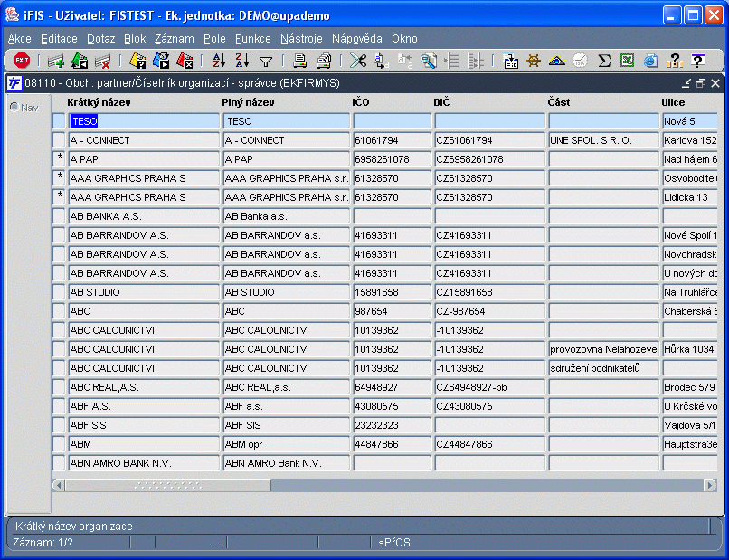The width and height of the screenshot is (729, 560).
Task: Toggle marker box for ABC REAL,A.S. row
Action: click(x=59, y=387)
